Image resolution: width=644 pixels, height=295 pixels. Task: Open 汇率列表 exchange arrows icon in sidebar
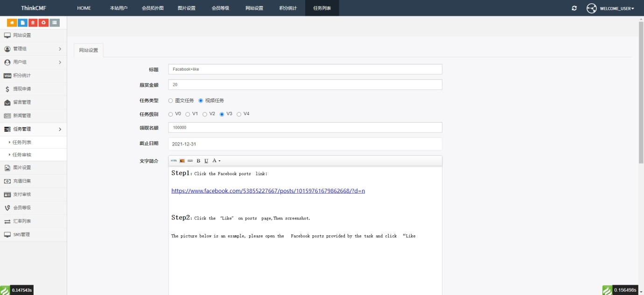7,221
